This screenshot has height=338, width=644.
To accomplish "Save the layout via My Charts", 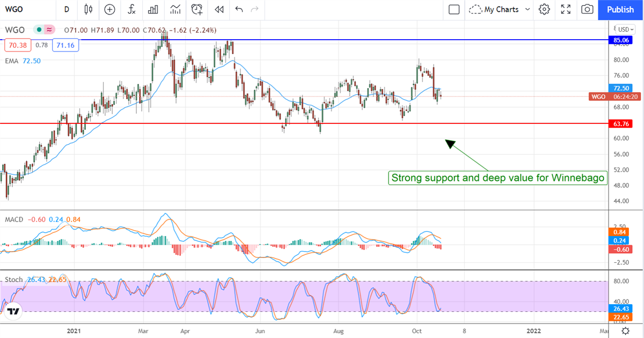I will (x=494, y=9).
